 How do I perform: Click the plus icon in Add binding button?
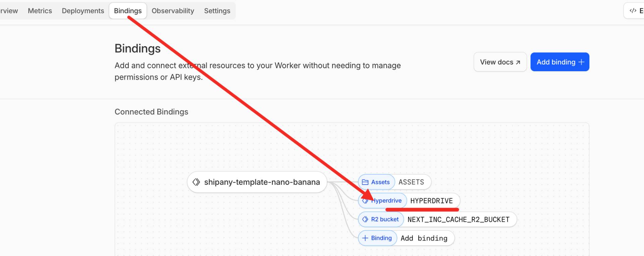tap(581, 62)
